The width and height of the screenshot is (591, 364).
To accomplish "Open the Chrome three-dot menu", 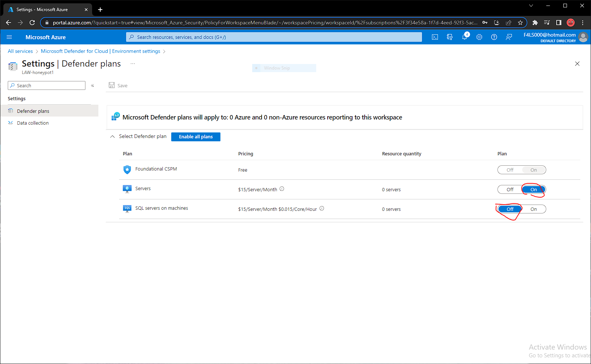I will pyautogui.click(x=582, y=23).
